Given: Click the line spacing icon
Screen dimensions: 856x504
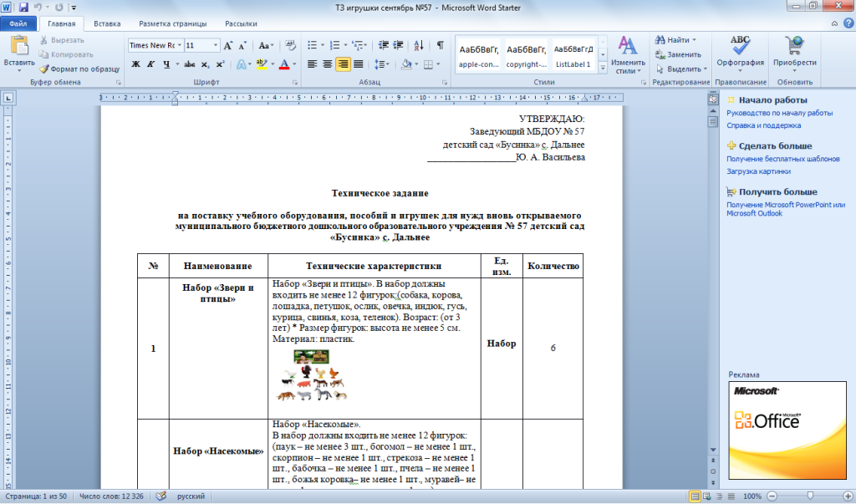Looking at the screenshot, I should (380, 64).
